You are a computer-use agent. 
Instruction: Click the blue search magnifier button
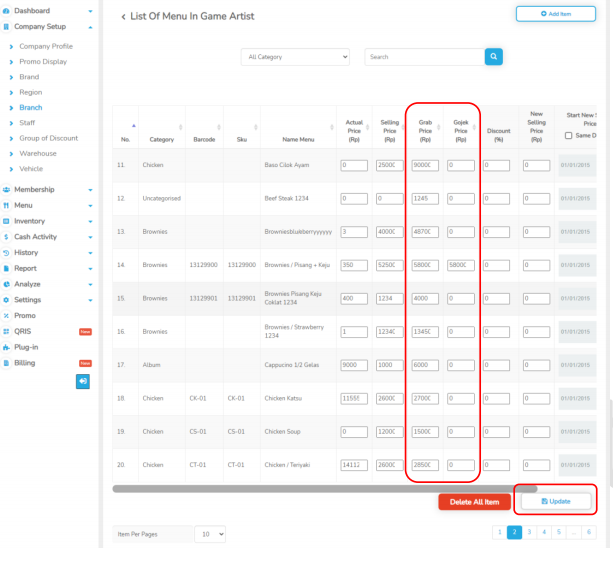point(492,57)
